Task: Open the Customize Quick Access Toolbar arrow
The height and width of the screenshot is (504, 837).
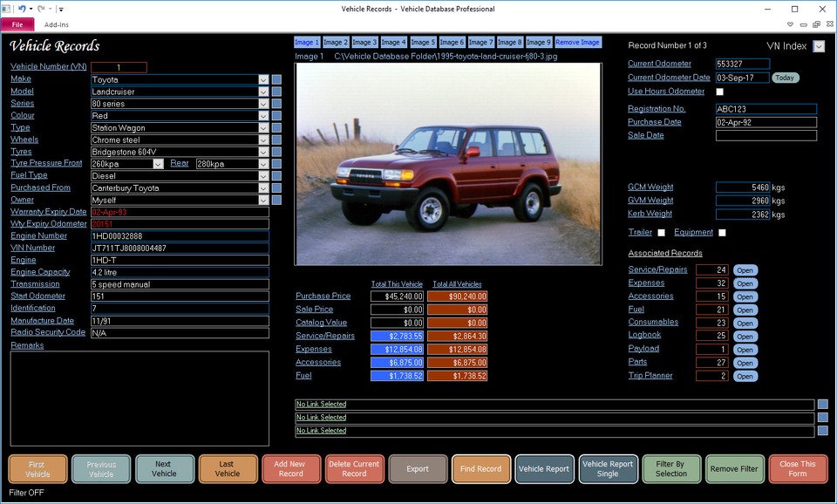Action: (61, 9)
